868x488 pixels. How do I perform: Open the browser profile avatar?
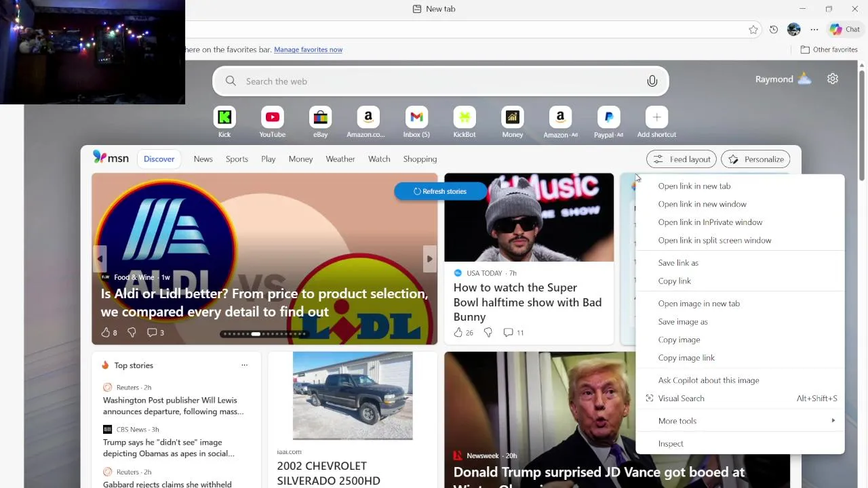(794, 29)
